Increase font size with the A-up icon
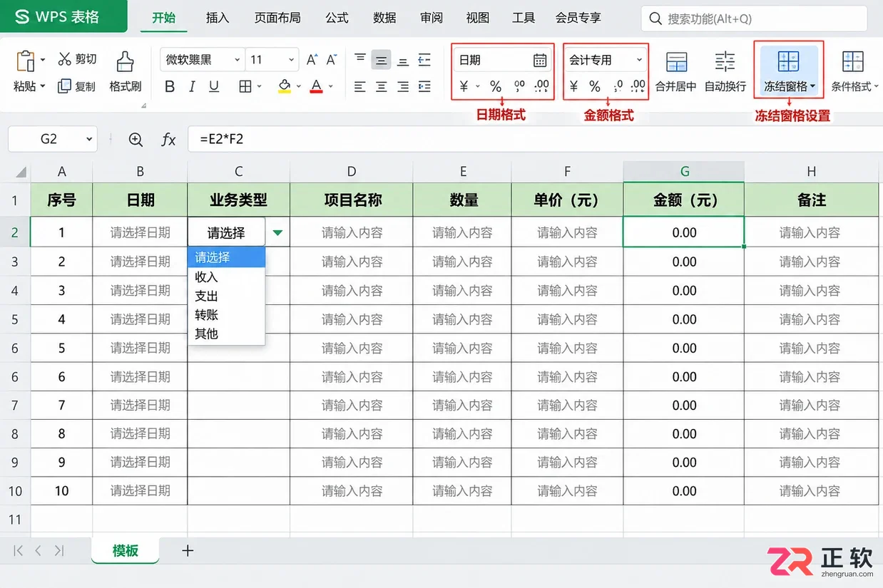 tap(312, 60)
